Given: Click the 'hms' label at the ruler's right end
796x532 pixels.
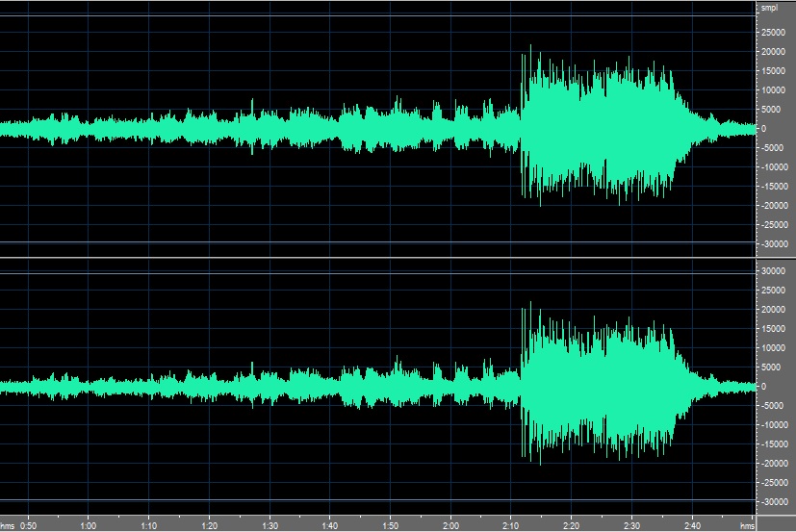Looking at the screenshot, I should tap(747, 526).
